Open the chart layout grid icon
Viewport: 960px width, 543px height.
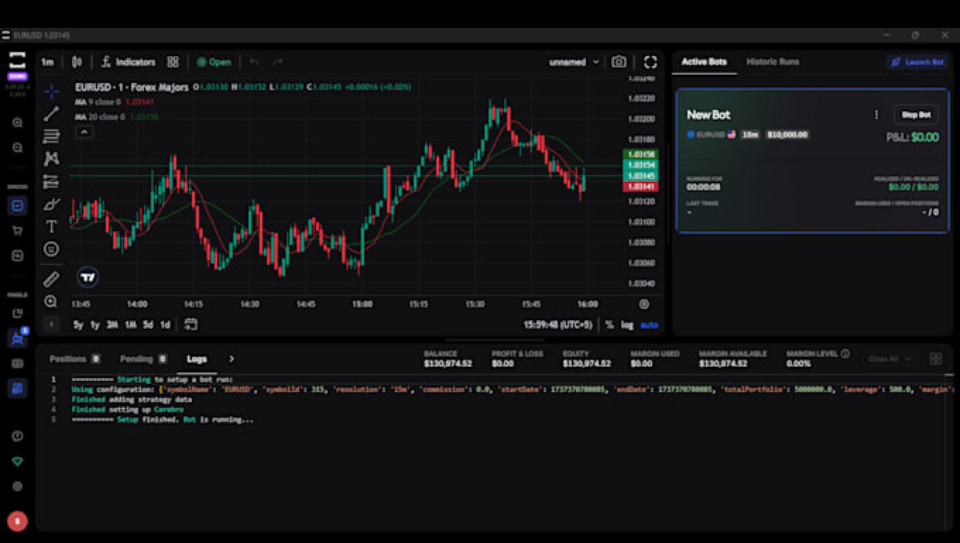[173, 62]
